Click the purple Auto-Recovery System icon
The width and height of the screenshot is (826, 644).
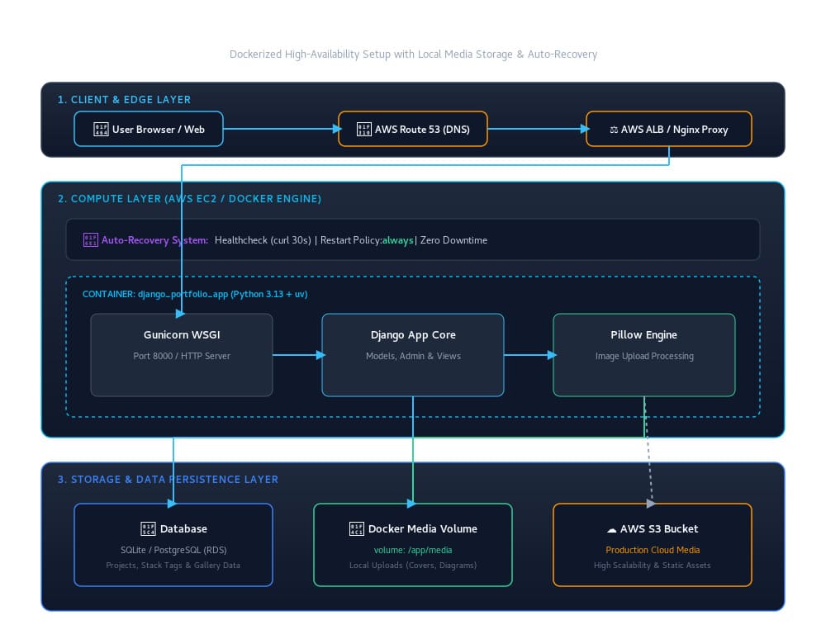click(91, 240)
